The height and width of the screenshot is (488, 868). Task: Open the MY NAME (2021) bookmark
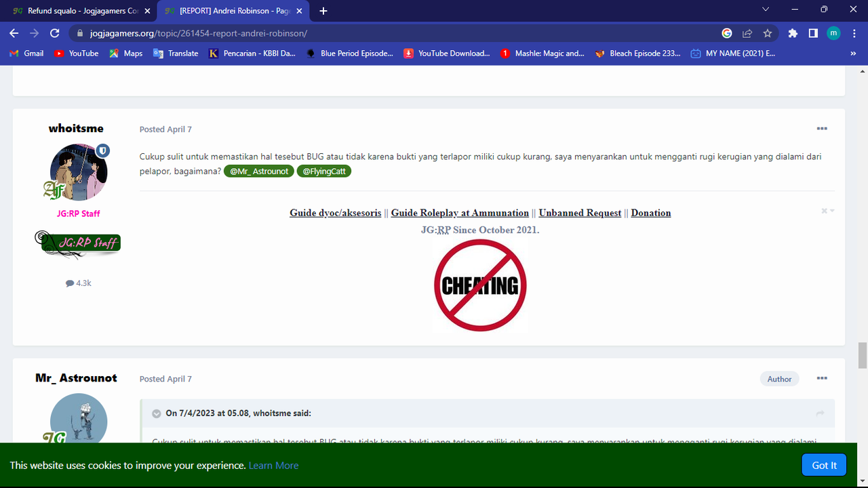point(733,54)
